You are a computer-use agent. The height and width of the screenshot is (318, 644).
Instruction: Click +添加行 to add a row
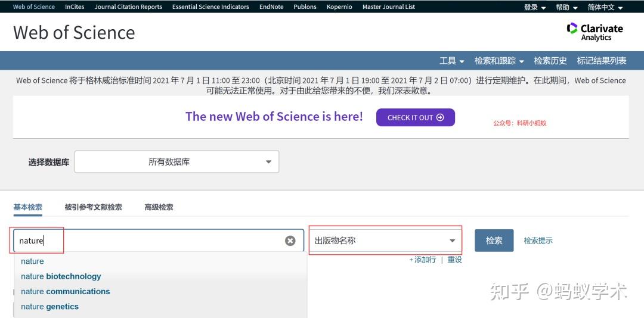423,260
